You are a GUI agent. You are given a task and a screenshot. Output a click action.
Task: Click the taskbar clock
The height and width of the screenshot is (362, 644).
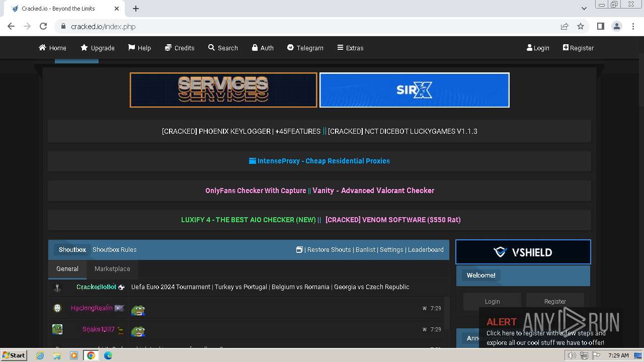[x=618, y=355]
